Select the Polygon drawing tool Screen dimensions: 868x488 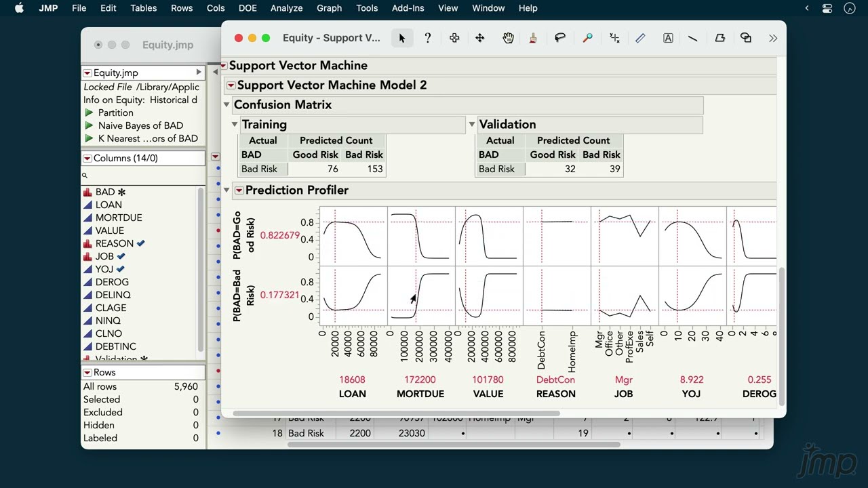pos(720,38)
